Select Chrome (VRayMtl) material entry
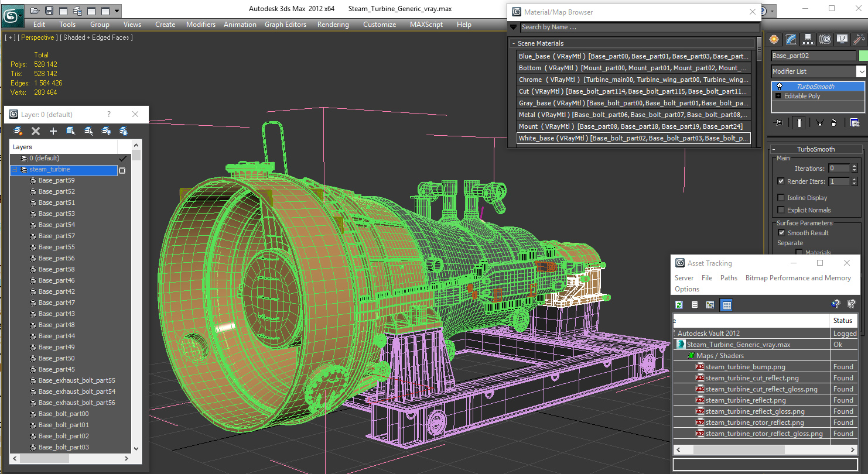The height and width of the screenshot is (474, 868). click(x=634, y=80)
